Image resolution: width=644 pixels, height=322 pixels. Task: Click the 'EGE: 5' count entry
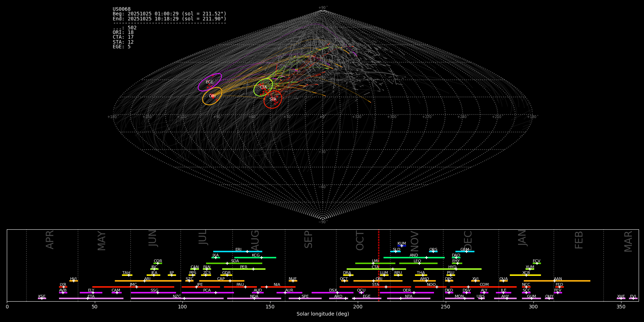tap(122, 47)
